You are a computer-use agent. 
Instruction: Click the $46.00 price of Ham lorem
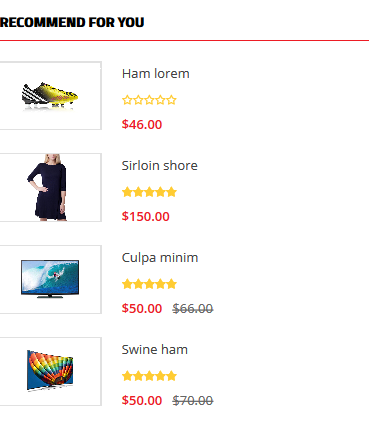142,124
